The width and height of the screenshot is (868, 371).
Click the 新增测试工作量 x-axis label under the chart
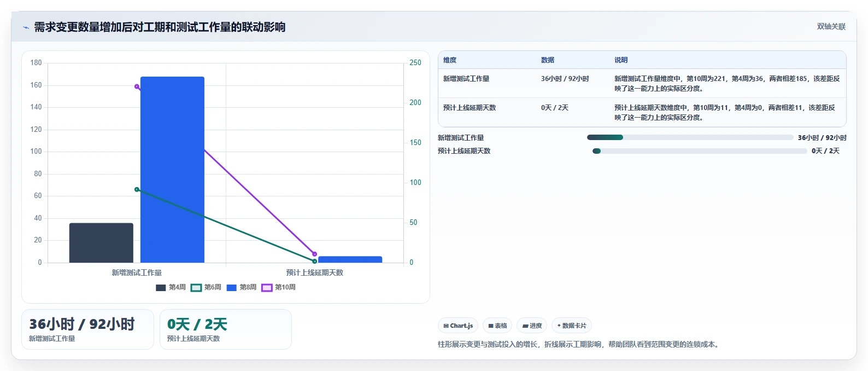[137, 273]
